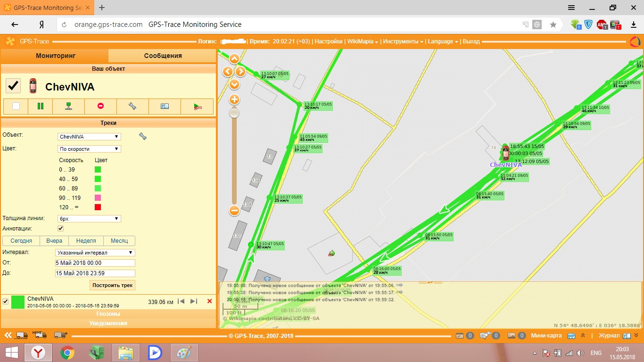644x362 pixels.
Task: Open browser downloads arrow icon
Action: pyautogui.click(x=633, y=25)
